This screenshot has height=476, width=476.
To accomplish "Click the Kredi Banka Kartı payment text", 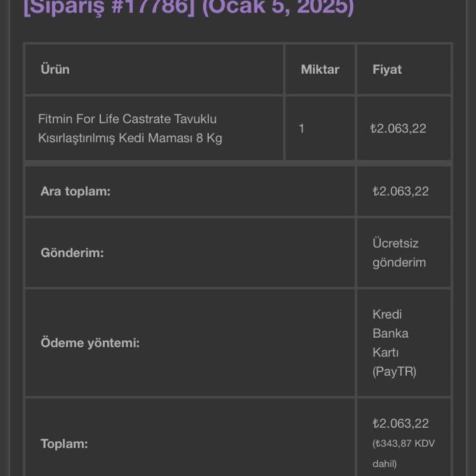I will pyautogui.click(x=390, y=333).
